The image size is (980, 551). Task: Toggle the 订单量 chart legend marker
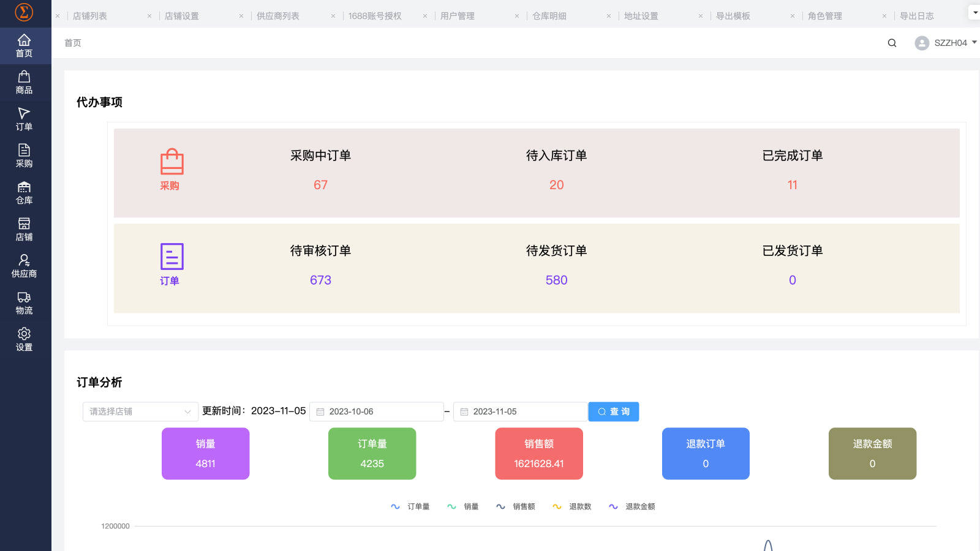pos(395,506)
